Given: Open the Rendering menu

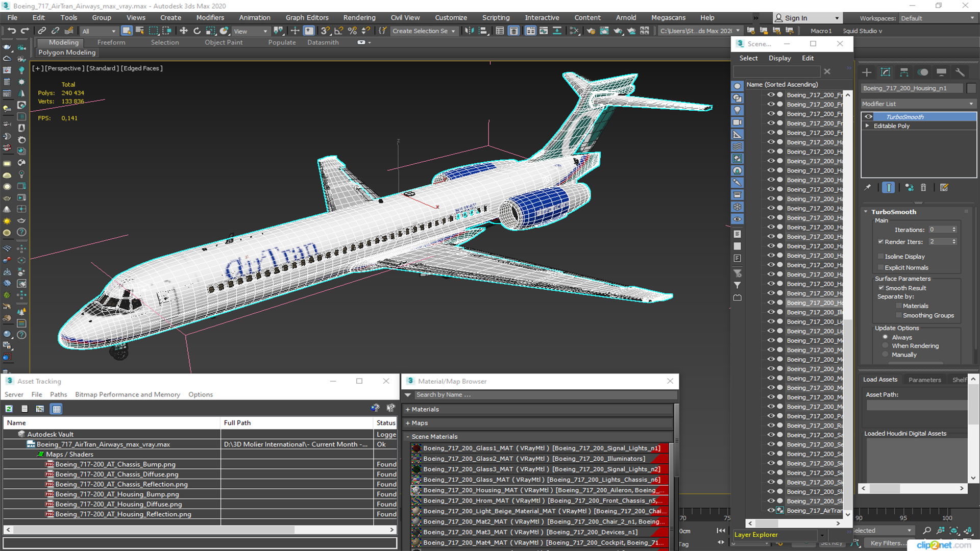Looking at the screenshot, I should tap(359, 17).
